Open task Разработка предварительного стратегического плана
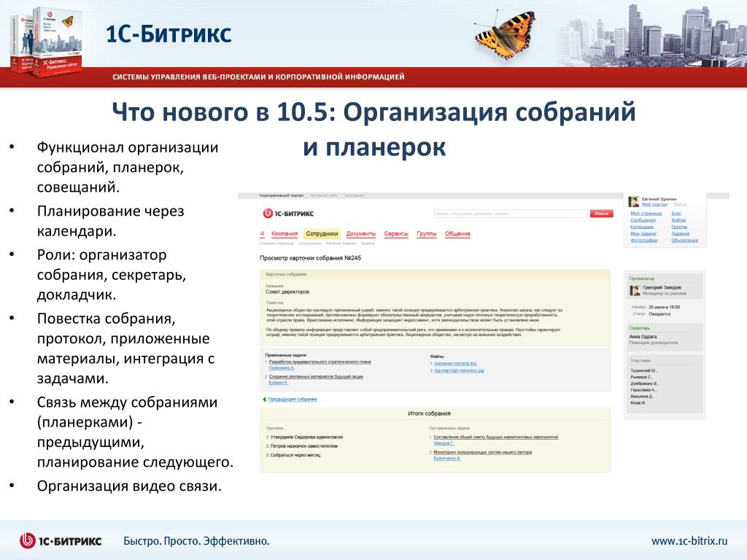Viewport: 747px width, 560px height. (320, 362)
